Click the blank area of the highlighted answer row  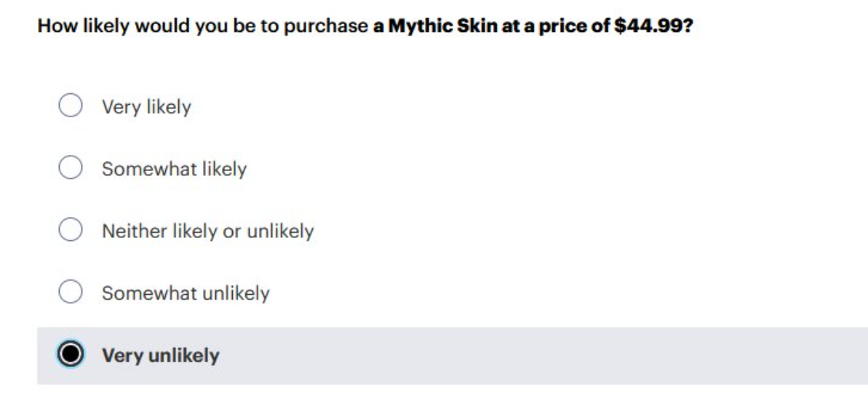pyautogui.click(x=543, y=356)
